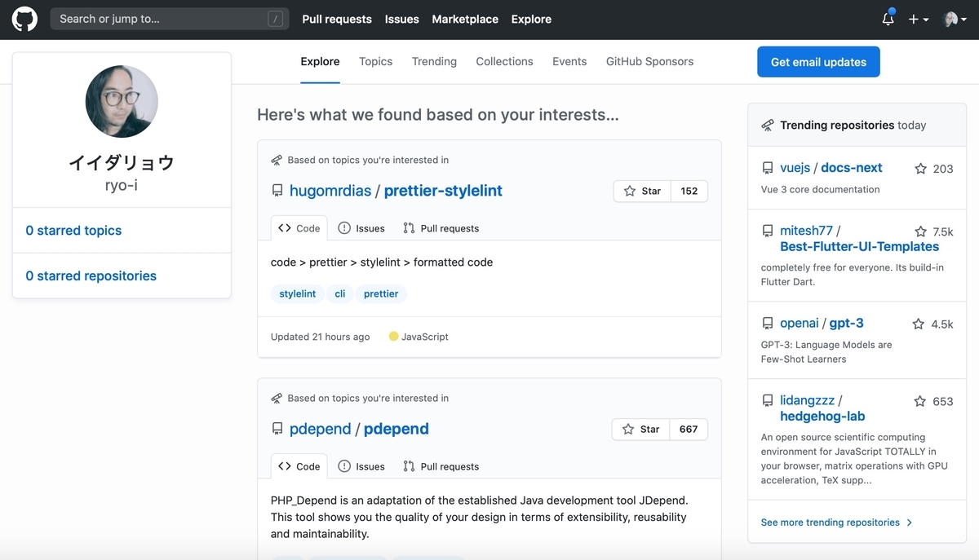Open the mitesh77 owner link
This screenshot has width=979, height=560.
807,231
